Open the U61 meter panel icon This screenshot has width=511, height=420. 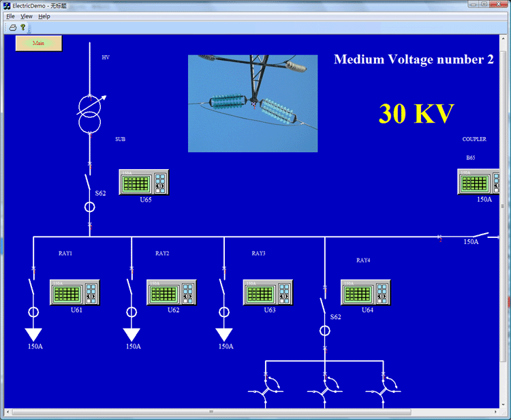coord(75,292)
